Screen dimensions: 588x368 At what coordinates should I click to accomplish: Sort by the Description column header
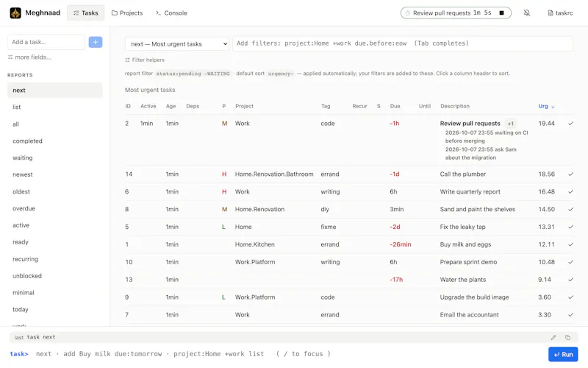click(455, 106)
